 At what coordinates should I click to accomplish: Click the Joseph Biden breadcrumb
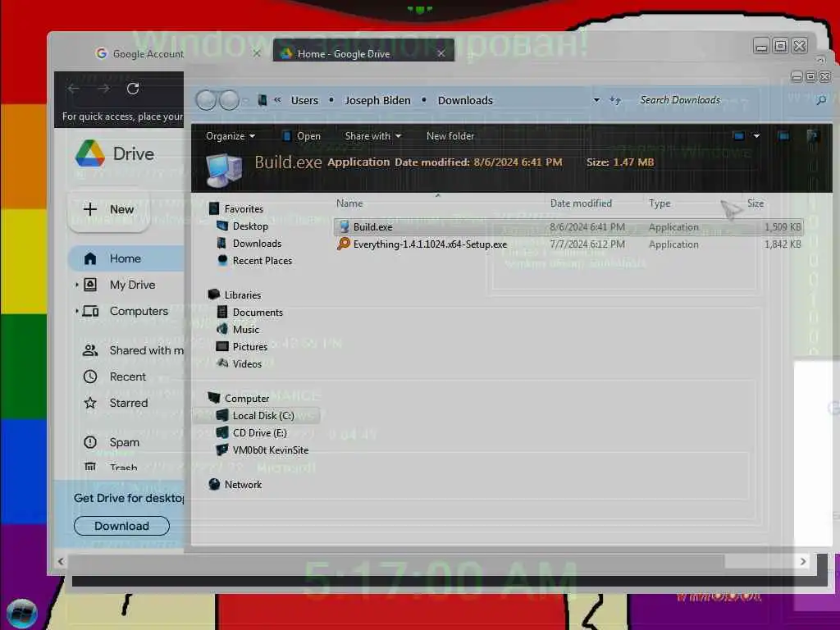coord(377,100)
